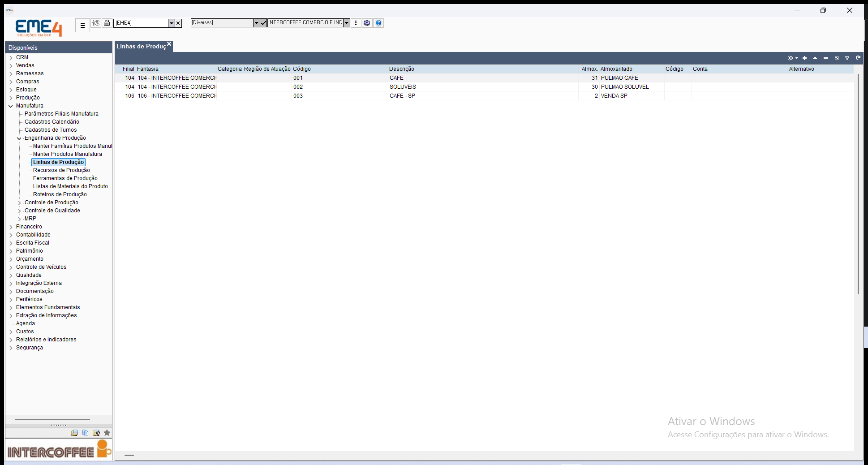Screen dimensions: 868x465
Task: Select the Linhas de Produção tab
Action: coord(141,46)
